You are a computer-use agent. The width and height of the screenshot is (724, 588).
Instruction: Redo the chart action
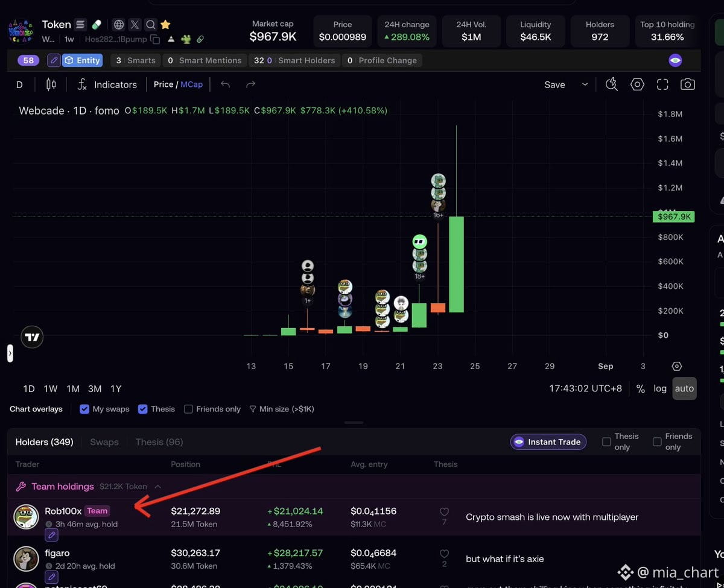[x=251, y=84]
